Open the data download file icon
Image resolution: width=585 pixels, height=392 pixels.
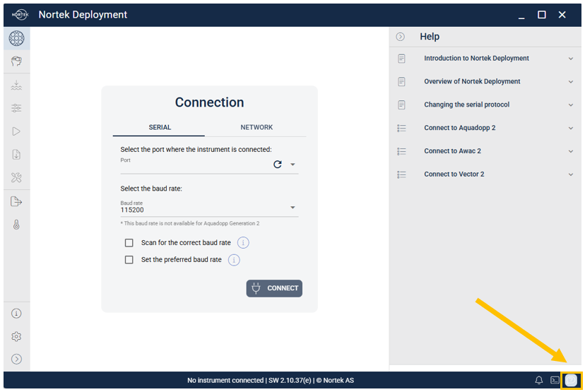(x=16, y=155)
